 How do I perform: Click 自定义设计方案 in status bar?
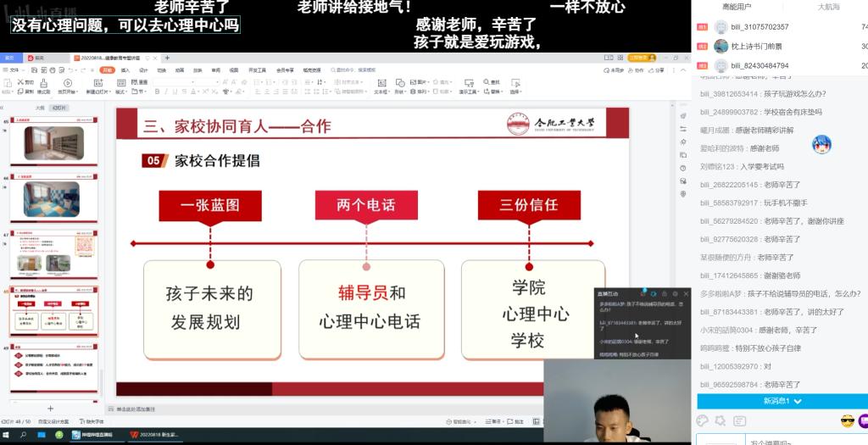pyautogui.click(x=53, y=422)
